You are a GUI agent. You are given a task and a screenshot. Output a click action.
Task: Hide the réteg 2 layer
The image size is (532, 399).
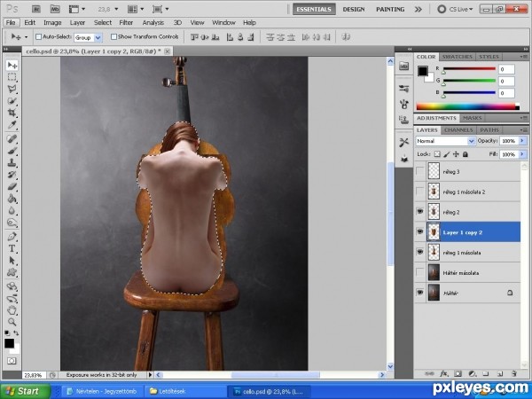pyautogui.click(x=420, y=212)
